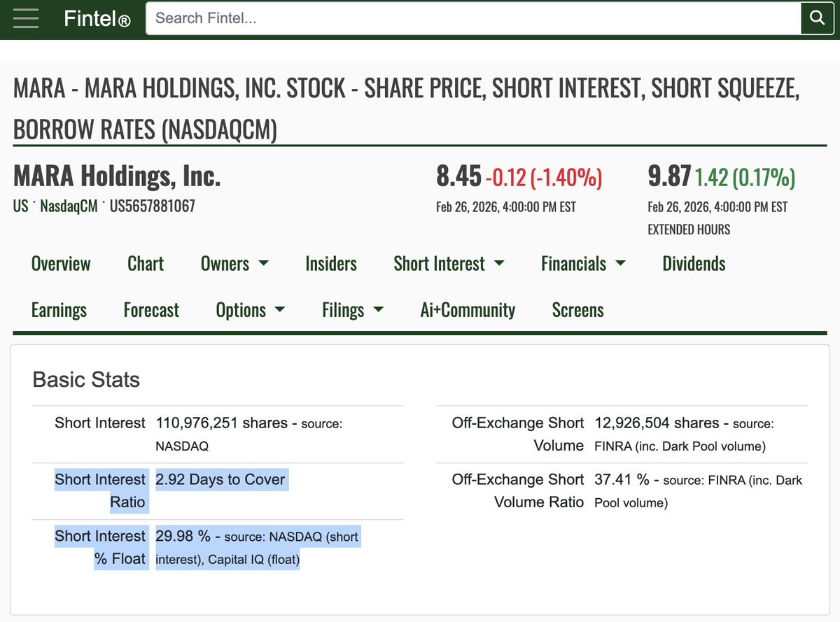Click the 12,926,504 shares off-exchange value
This screenshot has width=840, height=622.
(x=657, y=423)
